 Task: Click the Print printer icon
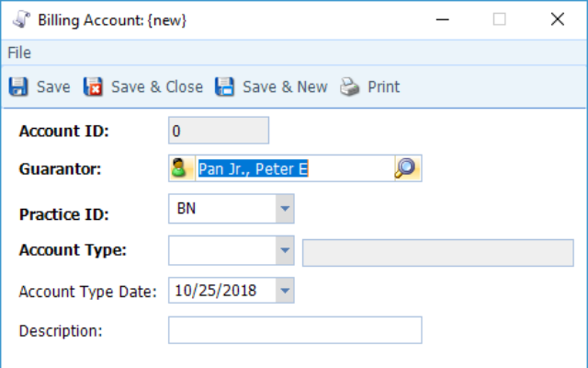pos(349,86)
